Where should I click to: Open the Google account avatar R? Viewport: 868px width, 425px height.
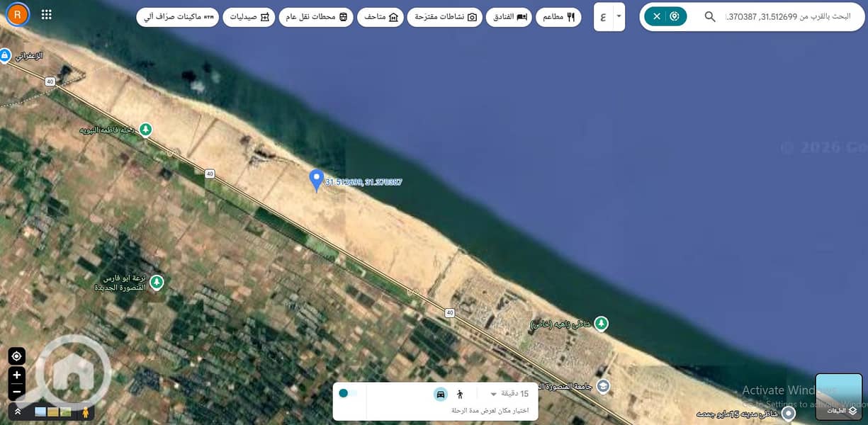tap(17, 14)
